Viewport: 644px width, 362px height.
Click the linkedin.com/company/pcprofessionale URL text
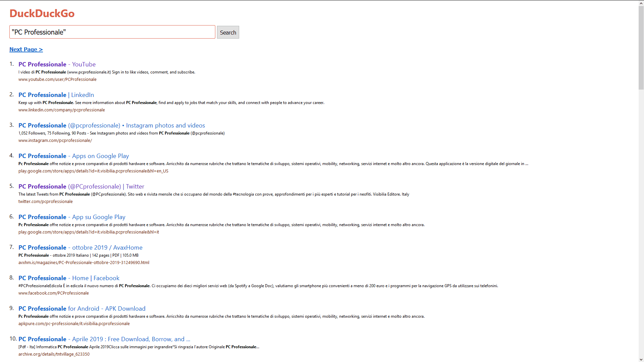pyautogui.click(x=62, y=110)
